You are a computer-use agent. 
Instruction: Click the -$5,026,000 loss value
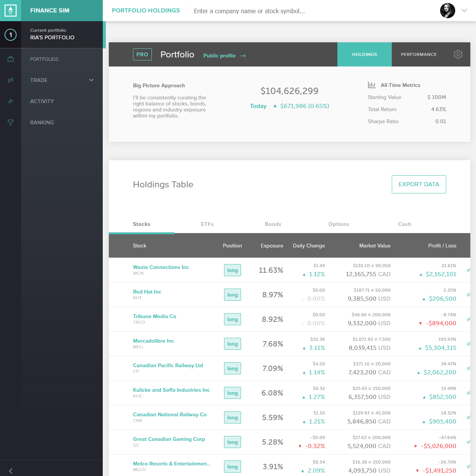(438, 446)
